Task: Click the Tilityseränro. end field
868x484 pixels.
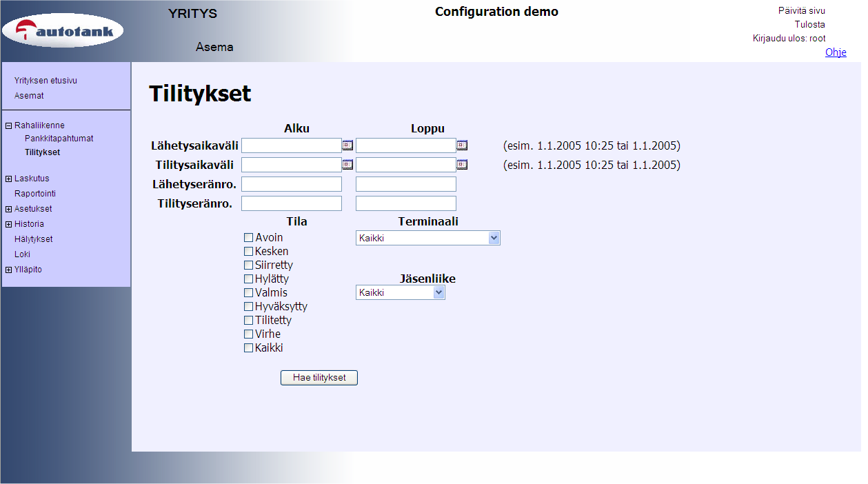Action: [406, 203]
